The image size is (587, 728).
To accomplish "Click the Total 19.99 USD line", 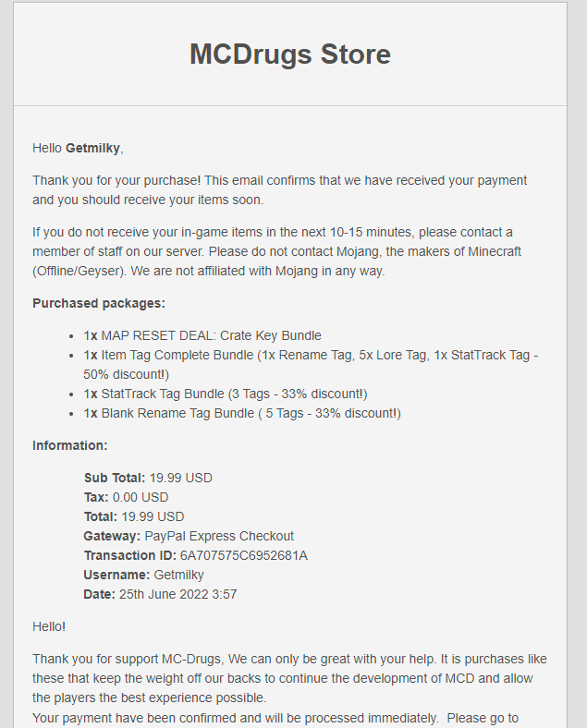I will point(134,516).
